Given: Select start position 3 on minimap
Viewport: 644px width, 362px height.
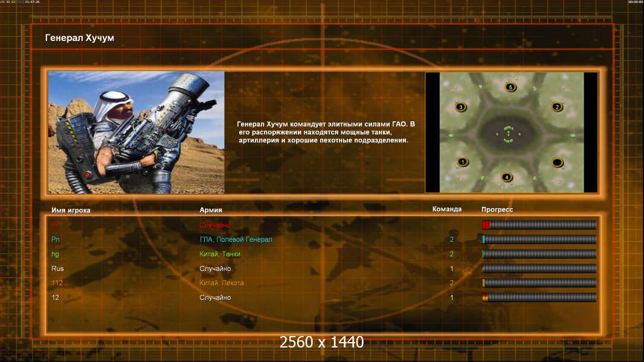Looking at the screenshot, I should pos(461,107).
